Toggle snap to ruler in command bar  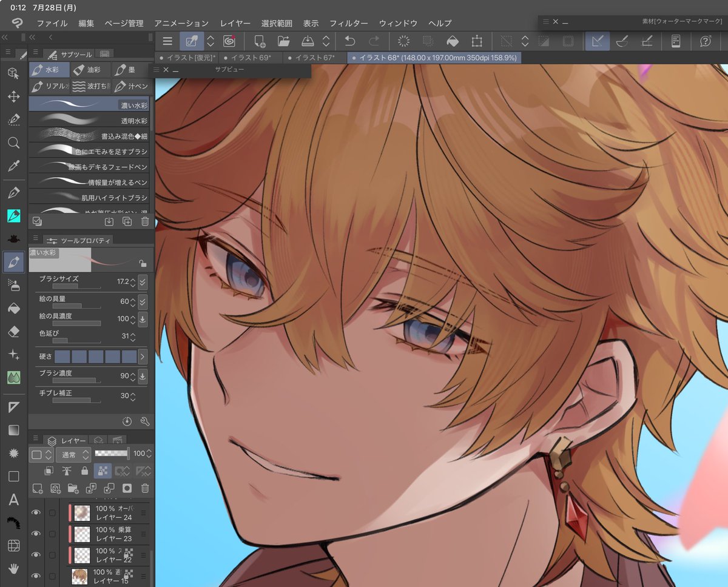pyautogui.click(x=598, y=41)
